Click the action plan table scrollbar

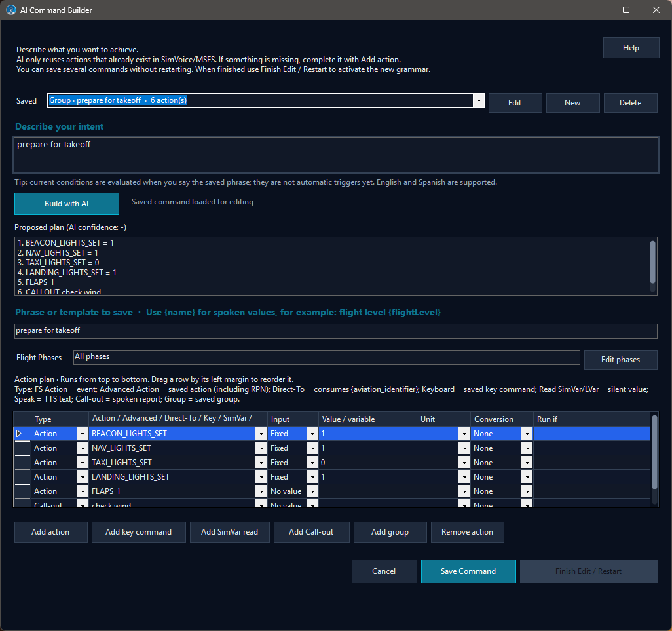tap(654, 452)
